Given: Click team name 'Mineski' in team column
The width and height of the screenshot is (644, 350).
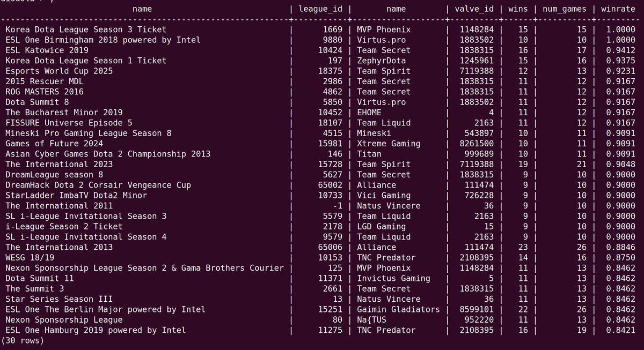Looking at the screenshot, I should (x=374, y=133).
